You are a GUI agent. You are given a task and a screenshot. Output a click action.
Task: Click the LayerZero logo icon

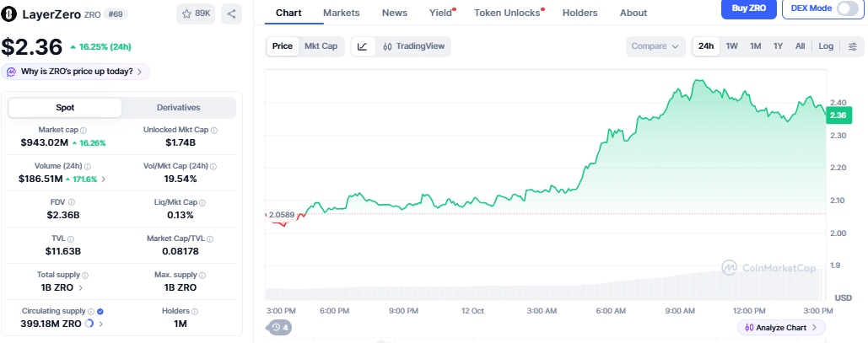[9, 15]
